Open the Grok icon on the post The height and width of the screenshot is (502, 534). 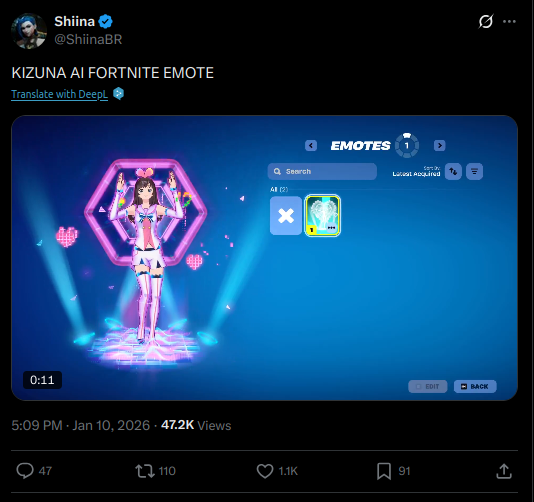[x=485, y=21]
